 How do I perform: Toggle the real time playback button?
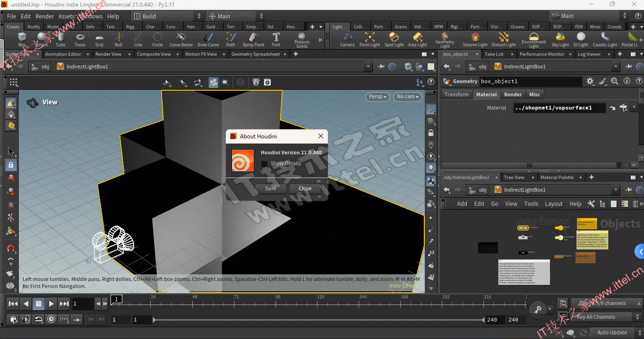point(51,319)
